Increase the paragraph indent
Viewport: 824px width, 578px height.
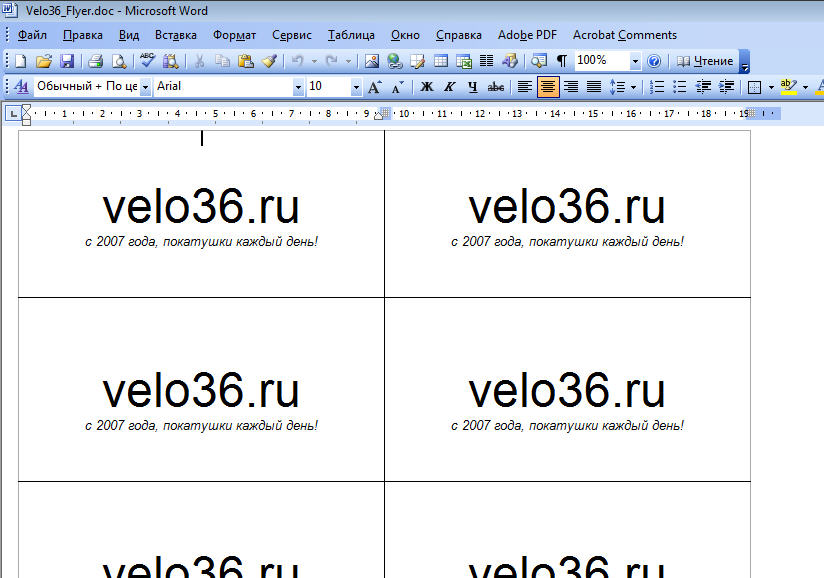point(726,86)
